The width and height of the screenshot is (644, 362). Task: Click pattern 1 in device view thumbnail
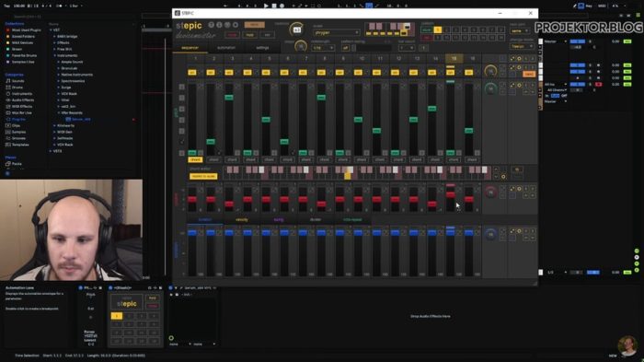(x=117, y=316)
